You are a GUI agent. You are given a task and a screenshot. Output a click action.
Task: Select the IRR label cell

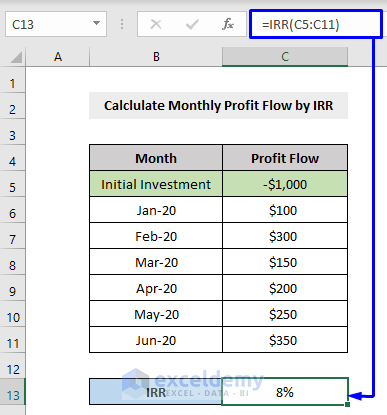point(156,392)
